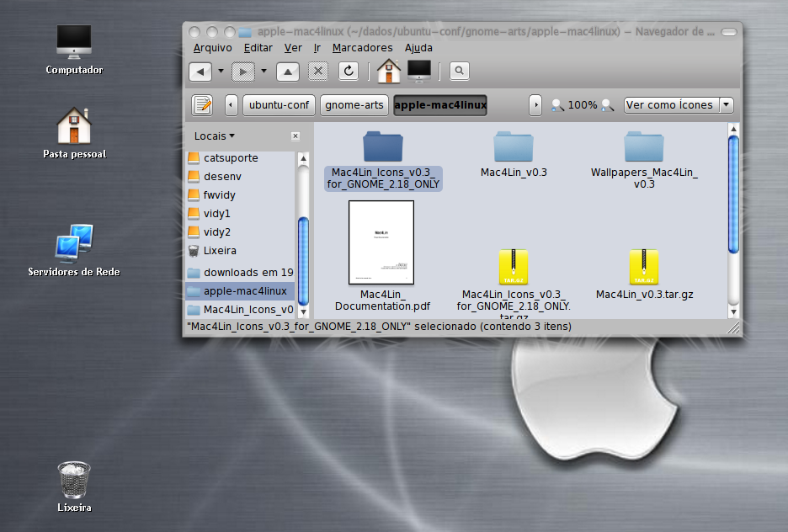Open the Ver menu
The image size is (788, 532).
click(x=293, y=48)
